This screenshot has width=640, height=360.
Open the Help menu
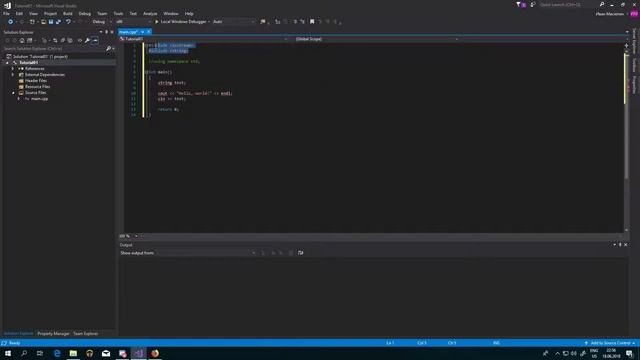pyautogui.click(x=189, y=13)
